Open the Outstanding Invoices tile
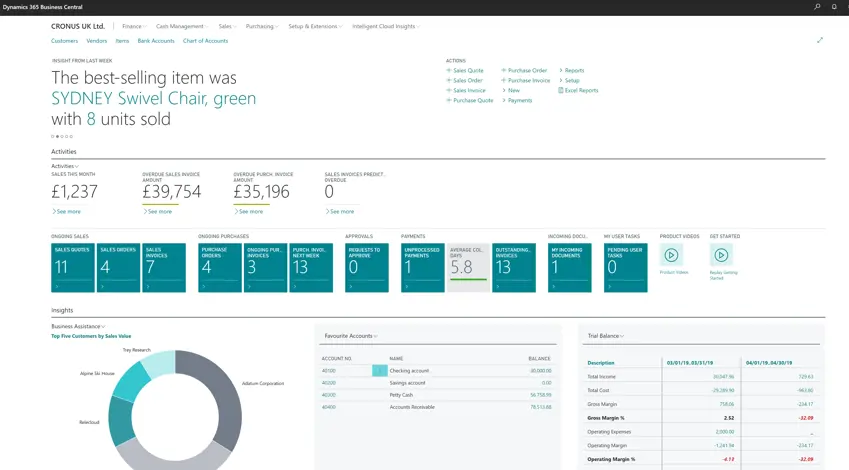Screen dimensions: 849x470 (514, 267)
